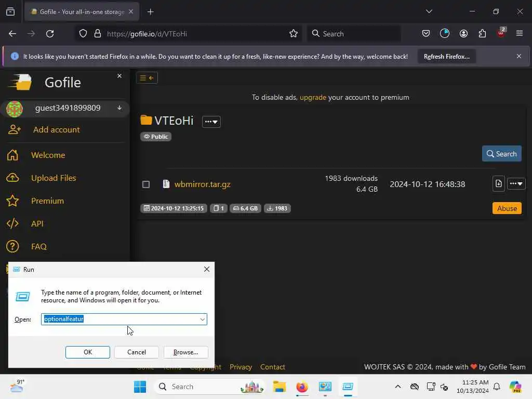
Task: Open VTEoHi folder options dropdown
Action: click(x=211, y=122)
